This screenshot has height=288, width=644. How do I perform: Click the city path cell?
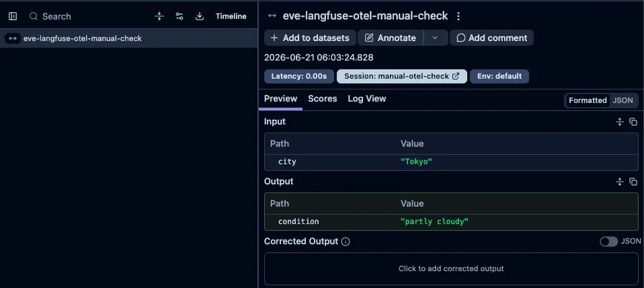[287, 161]
